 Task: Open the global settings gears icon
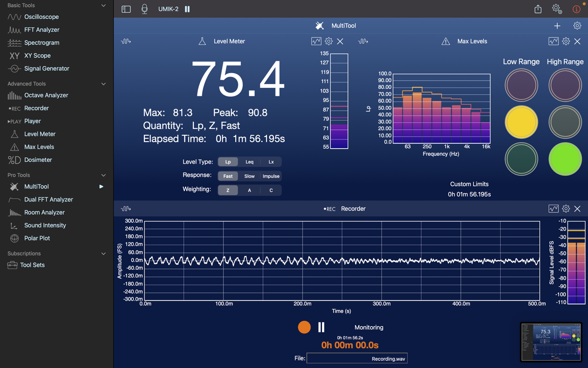pos(557,9)
